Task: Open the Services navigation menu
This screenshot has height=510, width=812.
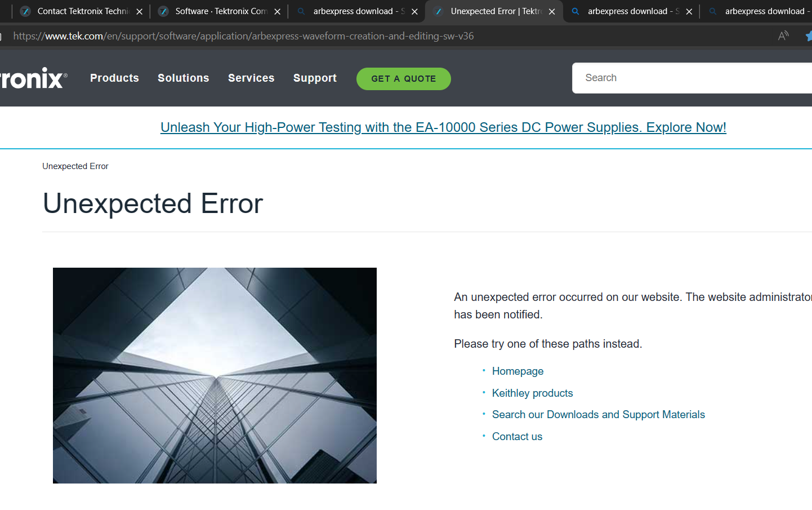Action: click(x=251, y=78)
